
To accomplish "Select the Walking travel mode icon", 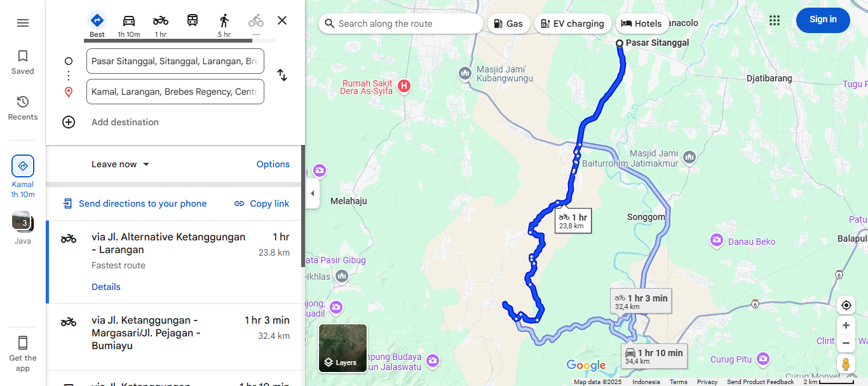I will (224, 20).
